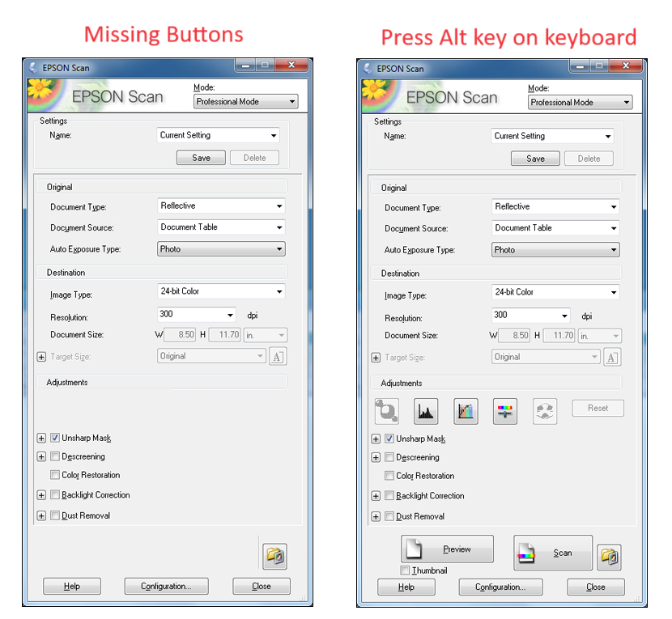Open the Tone Correction curve icon
The height and width of the screenshot is (619, 672).
coord(466,411)
